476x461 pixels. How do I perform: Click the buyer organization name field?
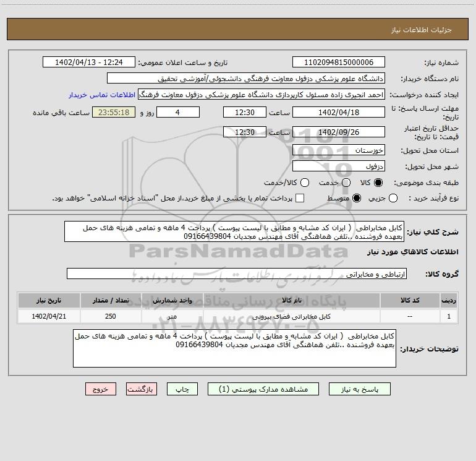pos(246,78)
